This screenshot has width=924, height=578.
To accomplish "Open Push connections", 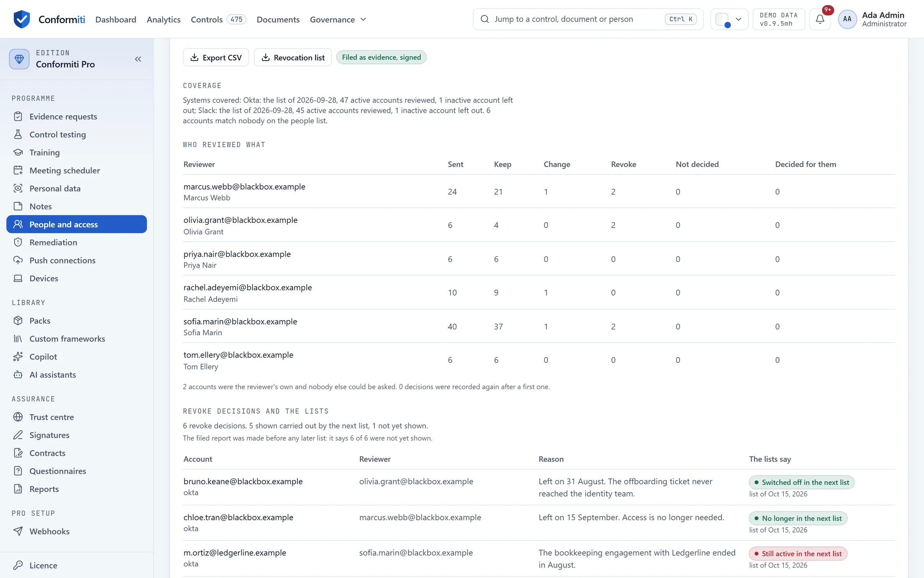I will click(x=77, y=260).
